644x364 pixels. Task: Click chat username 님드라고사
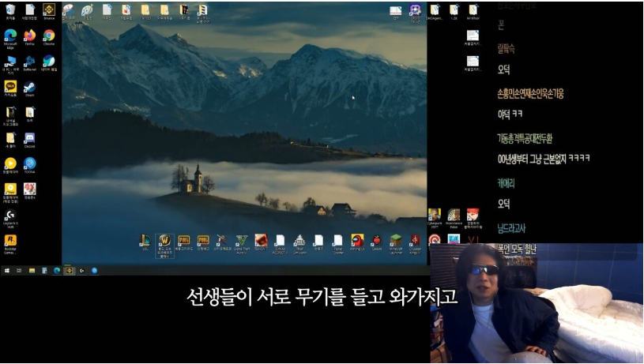[511, 228]
